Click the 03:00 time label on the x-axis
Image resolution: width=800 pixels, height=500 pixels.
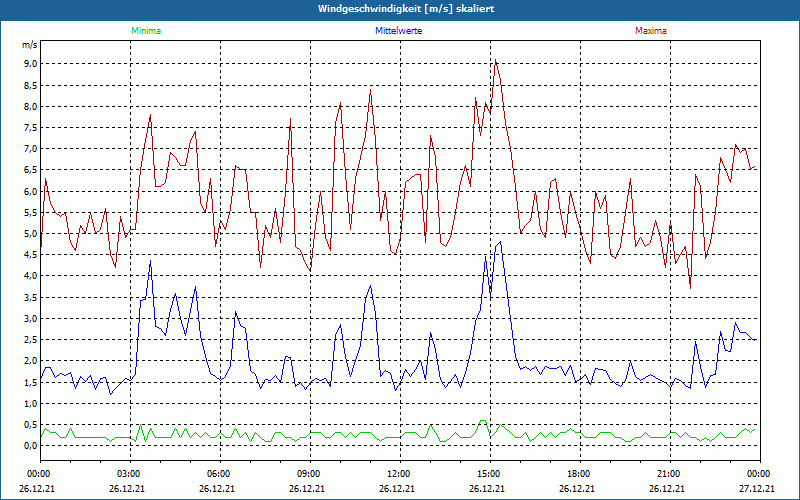130,474
